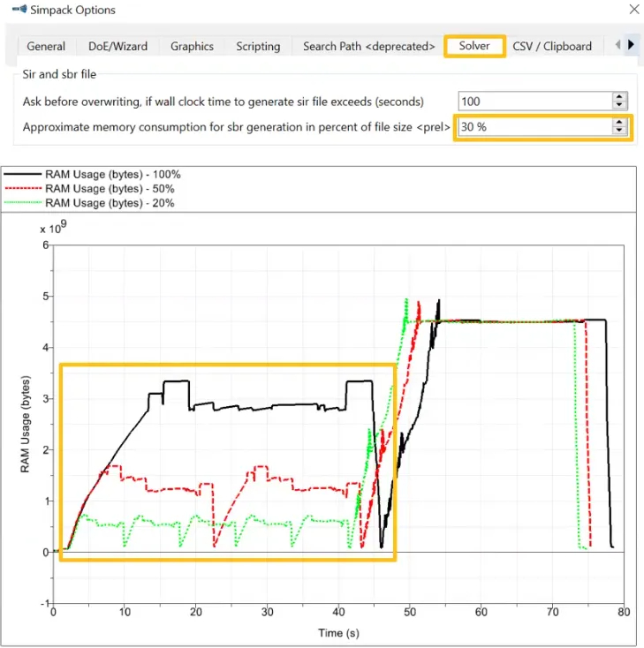Open the DoE/Wizard tab
Viewport: 644px width, 648px height.
click(117, 47)
